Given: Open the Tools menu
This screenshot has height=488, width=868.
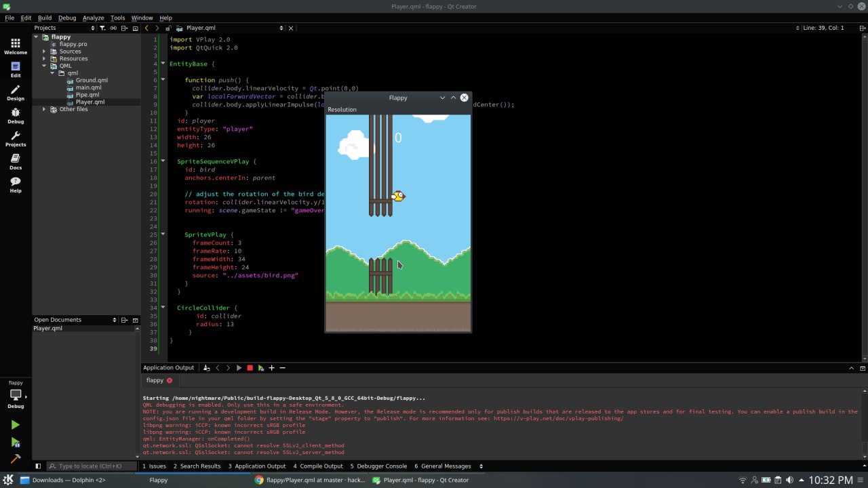Looking at the screenshot, I should [118, 18].
